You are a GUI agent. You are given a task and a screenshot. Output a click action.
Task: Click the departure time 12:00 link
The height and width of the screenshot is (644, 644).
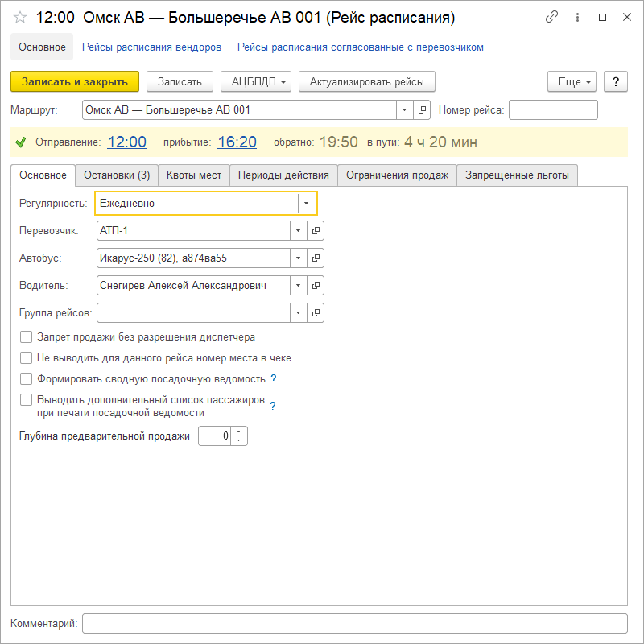(x=127, y=142)
